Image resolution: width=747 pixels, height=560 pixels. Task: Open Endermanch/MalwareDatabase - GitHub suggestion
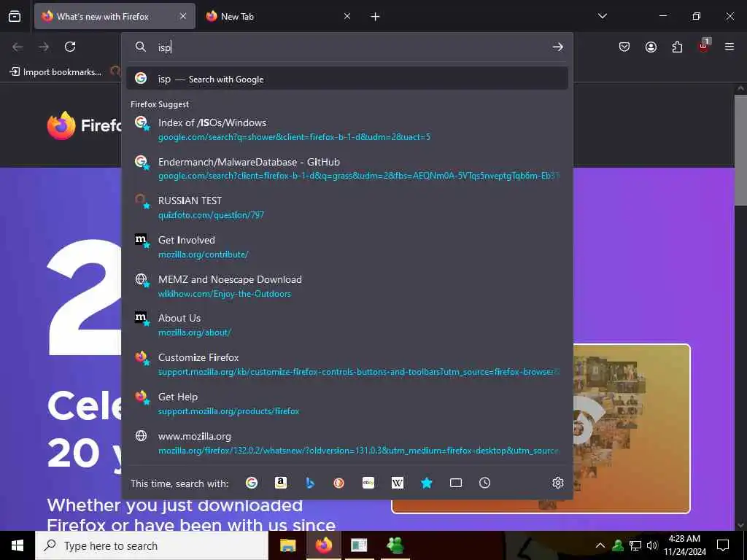(347, 168)
